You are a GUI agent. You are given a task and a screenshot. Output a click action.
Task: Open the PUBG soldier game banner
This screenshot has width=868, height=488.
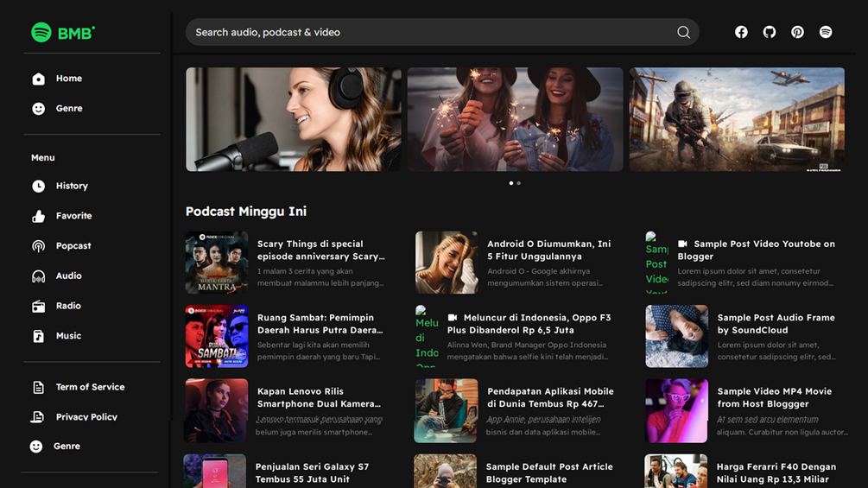click(737, 119)
